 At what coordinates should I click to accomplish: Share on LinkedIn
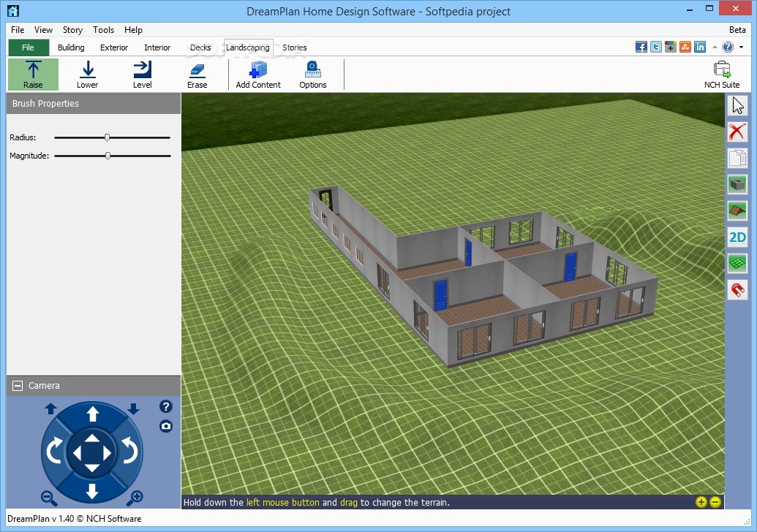point(699,47)
